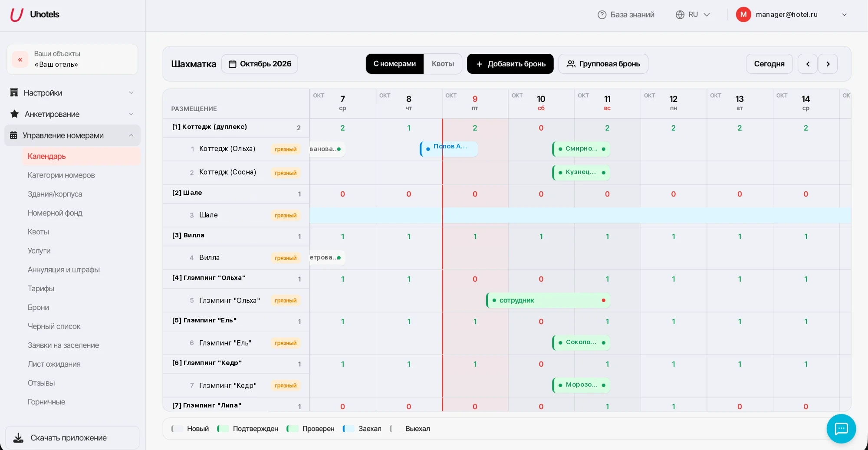Click the Групповая бронь button
Viewport: 868px width, 450px height.
click(603, 64)
